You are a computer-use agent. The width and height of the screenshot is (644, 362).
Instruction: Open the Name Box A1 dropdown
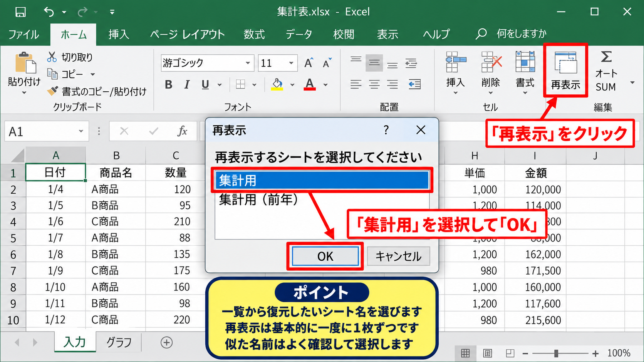81,131
